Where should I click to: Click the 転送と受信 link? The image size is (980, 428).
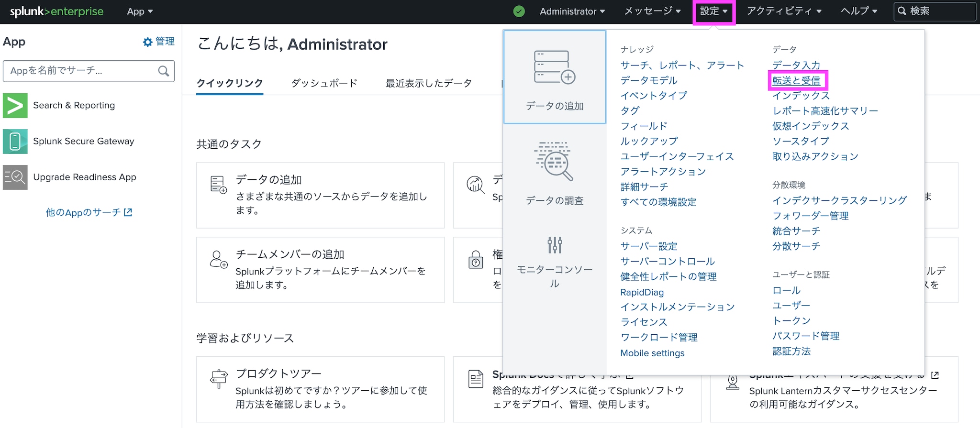[x=797, y=81]
